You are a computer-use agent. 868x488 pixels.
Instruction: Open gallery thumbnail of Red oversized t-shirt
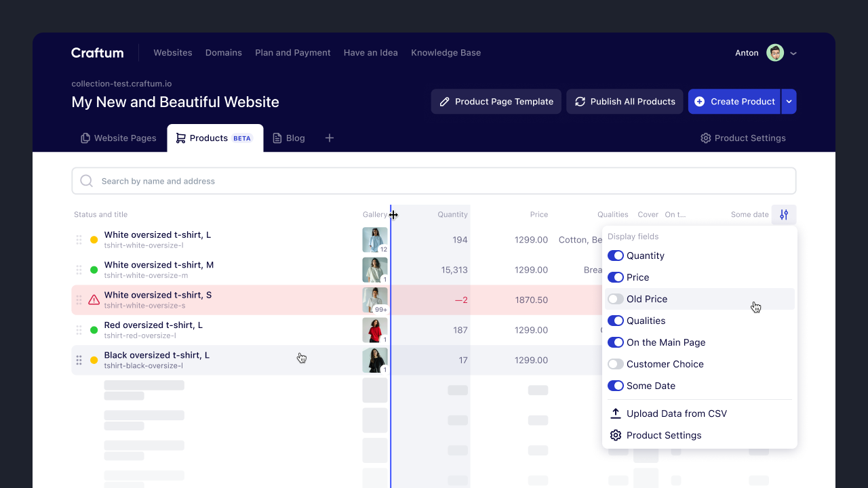pos(374,330)
